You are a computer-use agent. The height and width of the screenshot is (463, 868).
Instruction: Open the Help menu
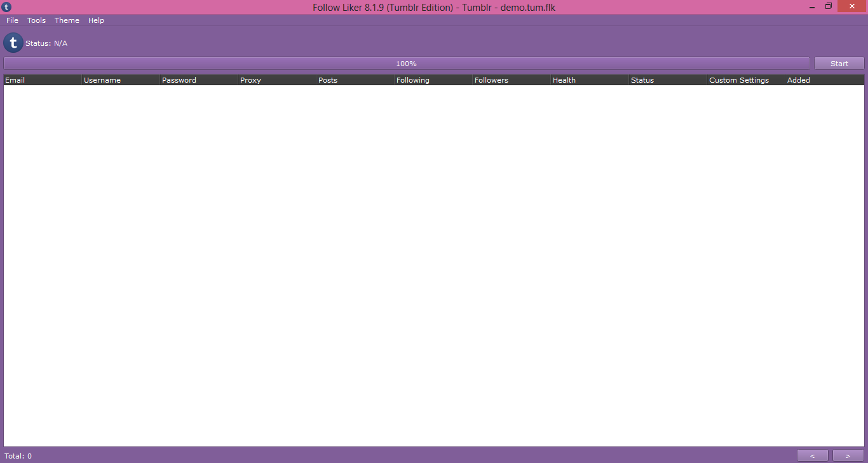[x=96, y=20]
